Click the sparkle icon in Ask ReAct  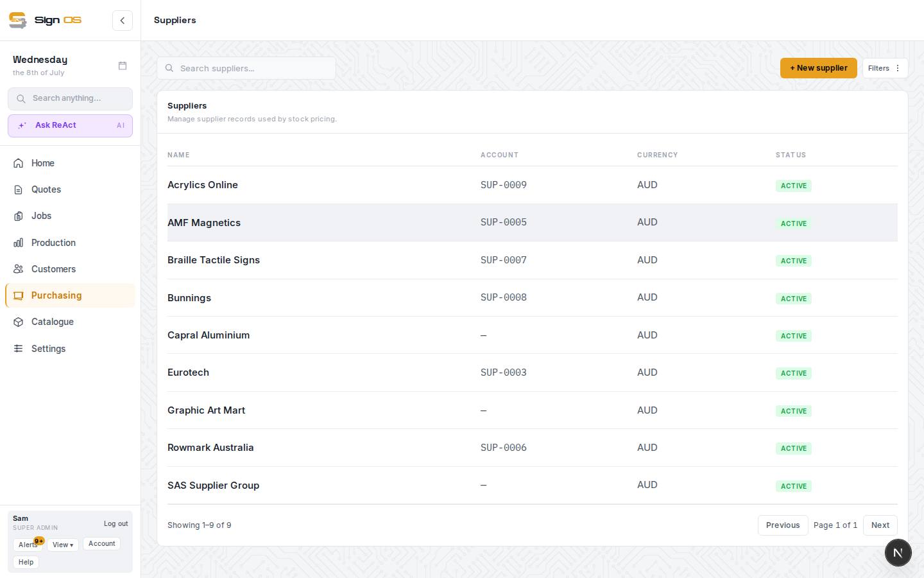pos(22,126)
